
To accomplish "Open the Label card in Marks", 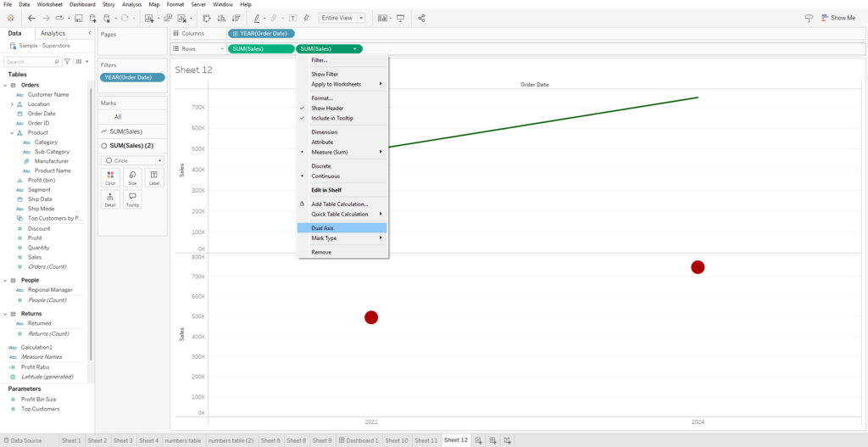I will coord(154,178).
